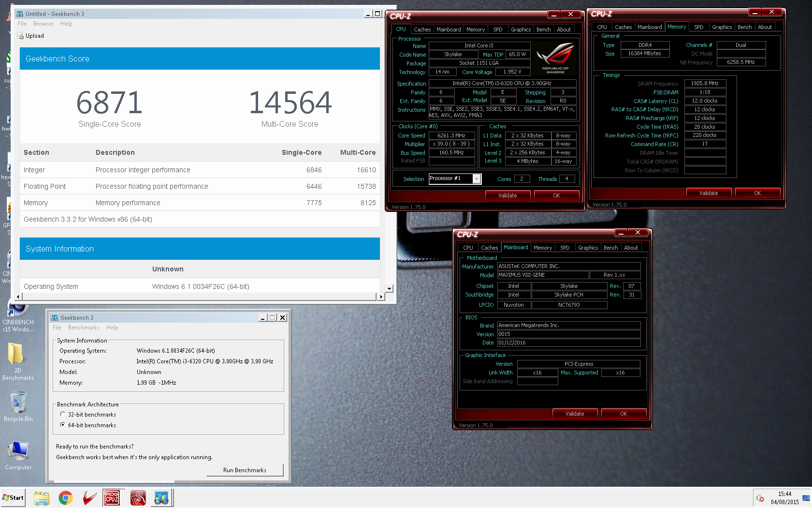
Task: Click the Integer row in results table
Action: [x=200, y=170]
